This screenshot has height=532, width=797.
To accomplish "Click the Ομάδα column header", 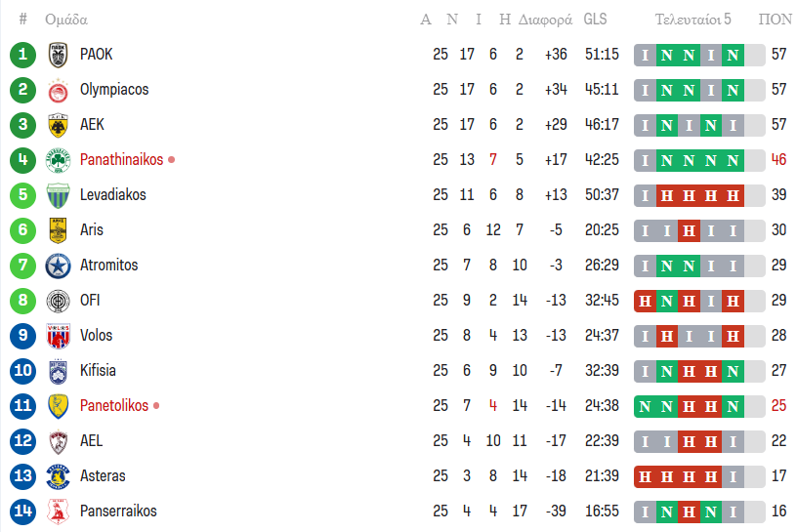I will (x=66, y=20).
